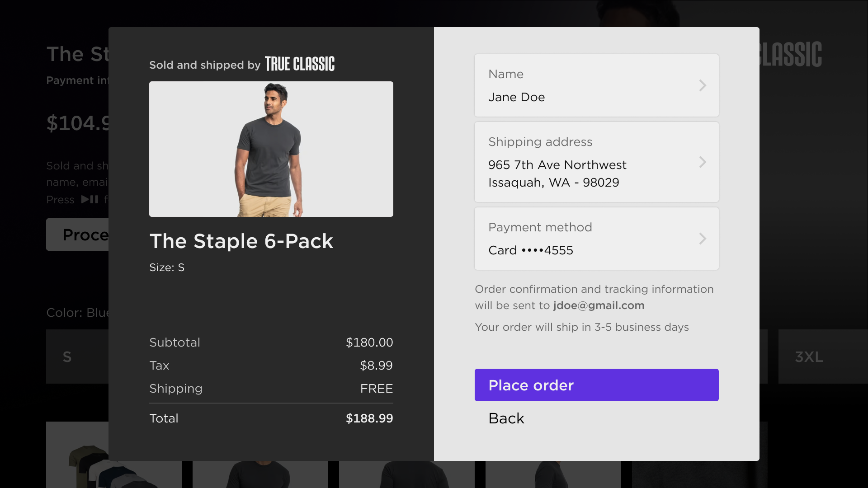Image resolution: width=868 pixels, height=488 pixels.
Task: Choose the 3XL size option
Action: [809, 357]
